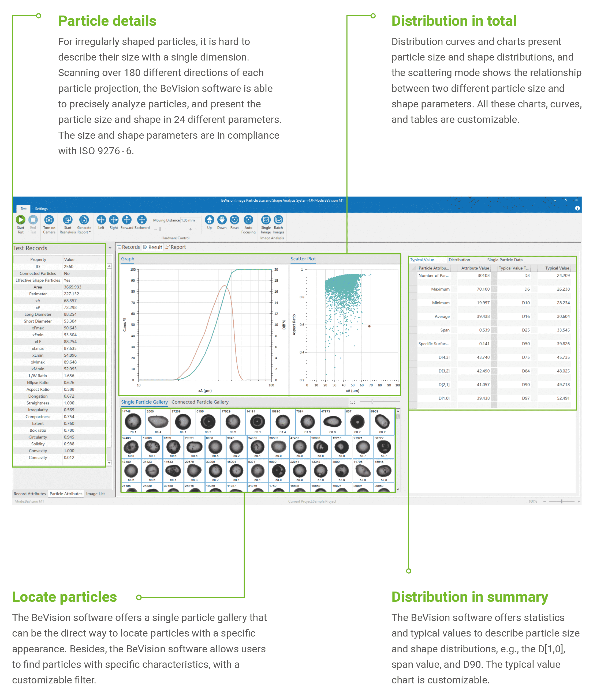
Task: Switch to the Settings ribbon tab
Action: click(x=41, y=209)
